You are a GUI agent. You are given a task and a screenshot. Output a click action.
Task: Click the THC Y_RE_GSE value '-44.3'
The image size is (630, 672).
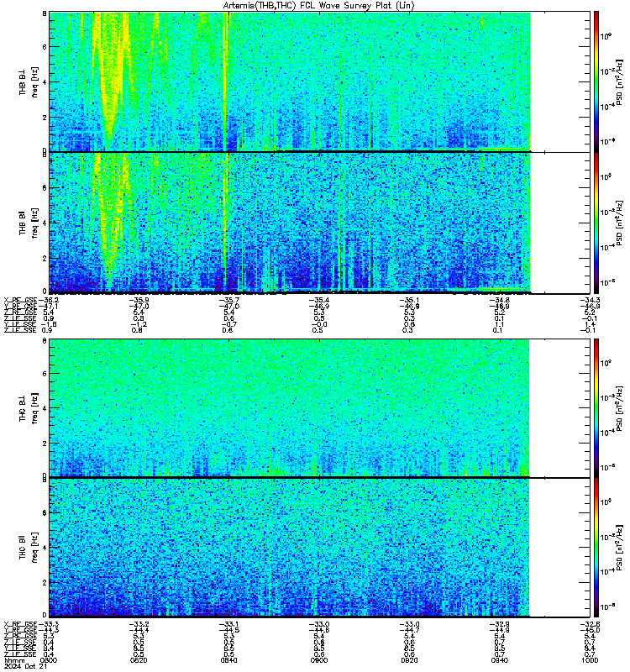coord(48,630)
